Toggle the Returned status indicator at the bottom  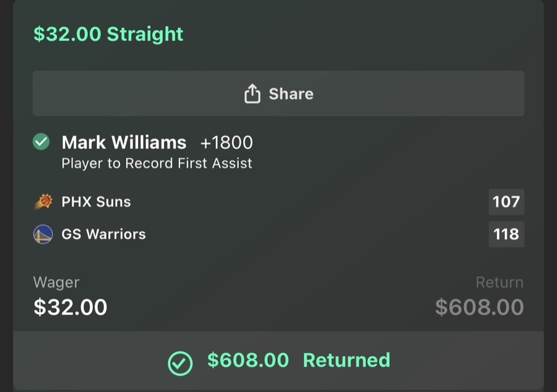180,360
